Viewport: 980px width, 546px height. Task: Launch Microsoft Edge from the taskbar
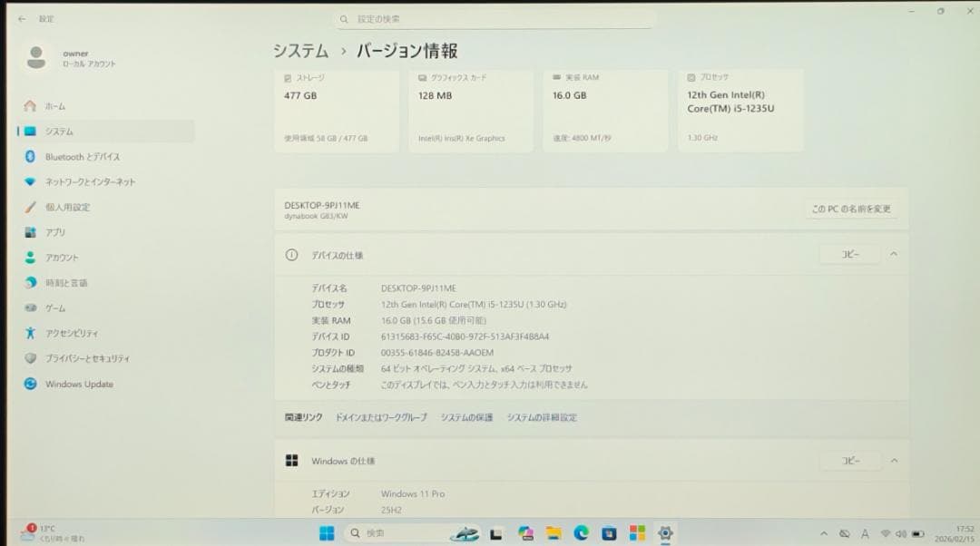(582, 533)
